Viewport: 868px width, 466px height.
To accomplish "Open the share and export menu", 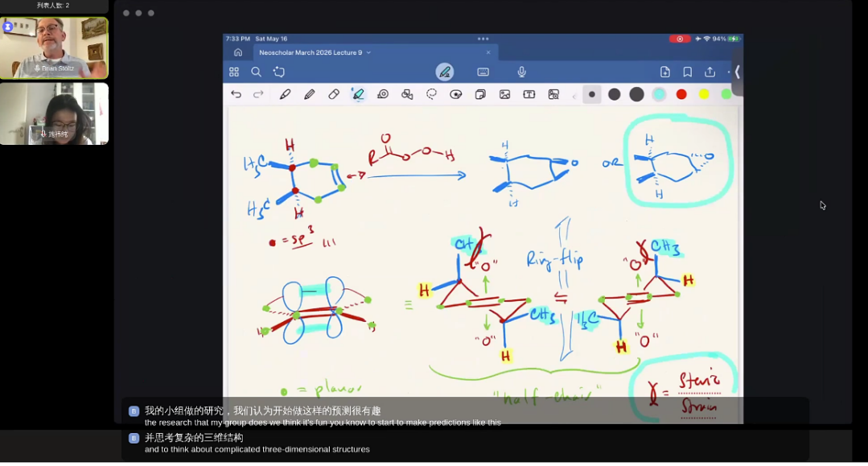I will click(710, 72).
